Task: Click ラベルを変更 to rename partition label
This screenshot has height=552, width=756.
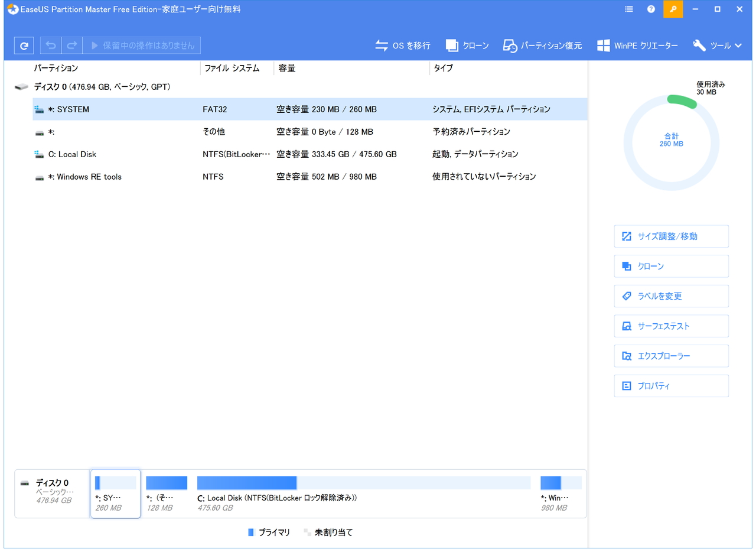Action: tap(671, 296)
